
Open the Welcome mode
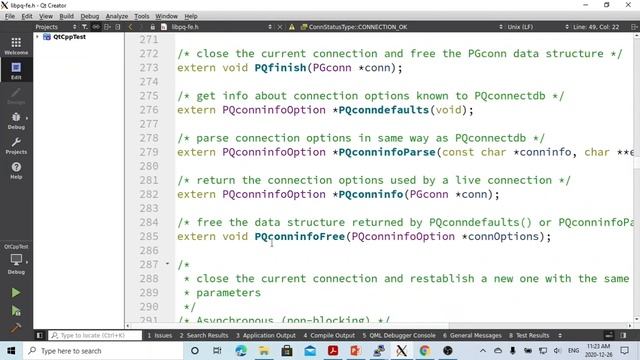point(16,46)
